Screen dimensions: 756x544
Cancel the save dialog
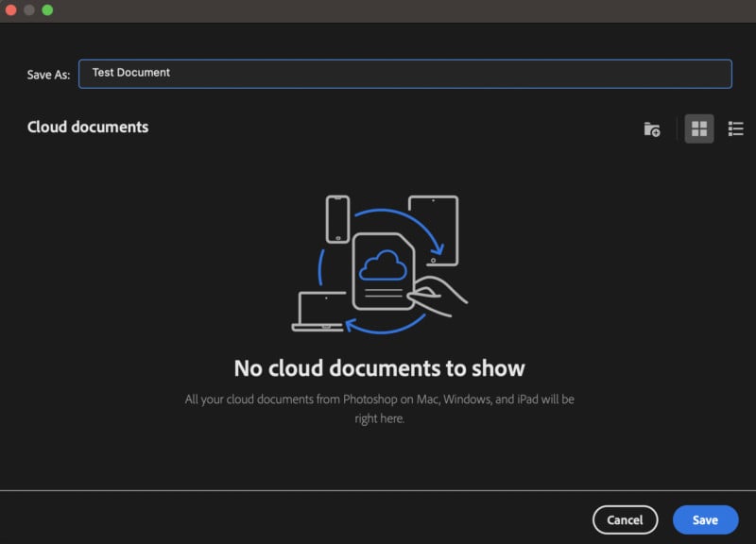pos(625,519)
